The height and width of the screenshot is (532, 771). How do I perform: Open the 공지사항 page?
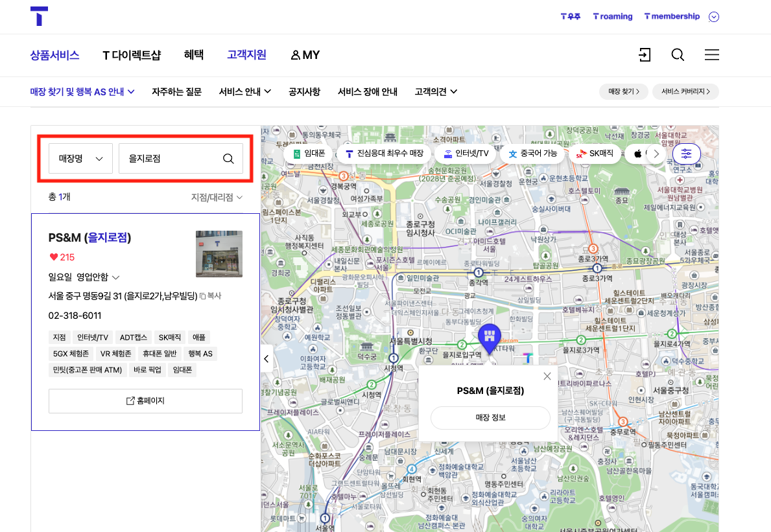304,91
